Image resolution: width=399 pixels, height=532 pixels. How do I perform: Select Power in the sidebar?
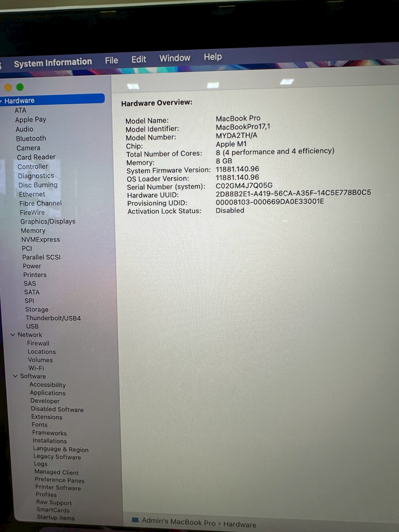coord(32,266)
